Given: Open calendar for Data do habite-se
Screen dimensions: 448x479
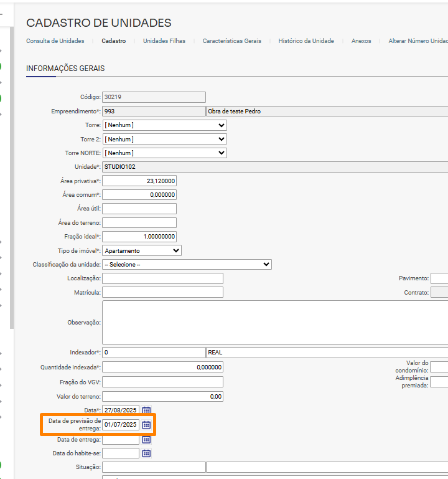Looking at the screenshot, I should (146, 453).
